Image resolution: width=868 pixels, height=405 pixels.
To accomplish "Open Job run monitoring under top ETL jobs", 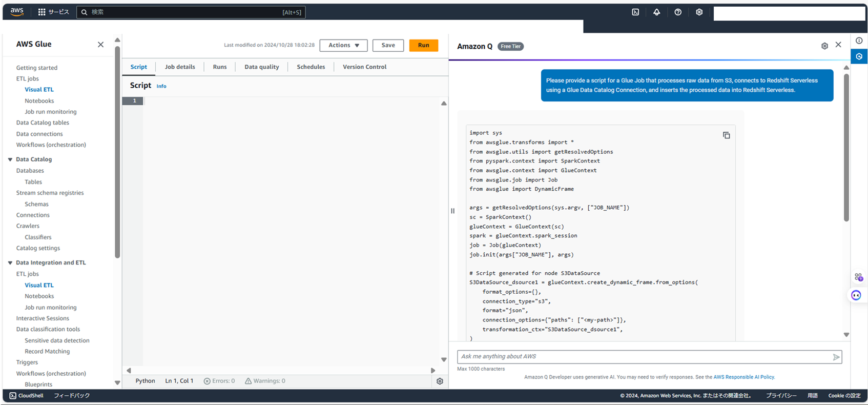I will click(50, 112).
